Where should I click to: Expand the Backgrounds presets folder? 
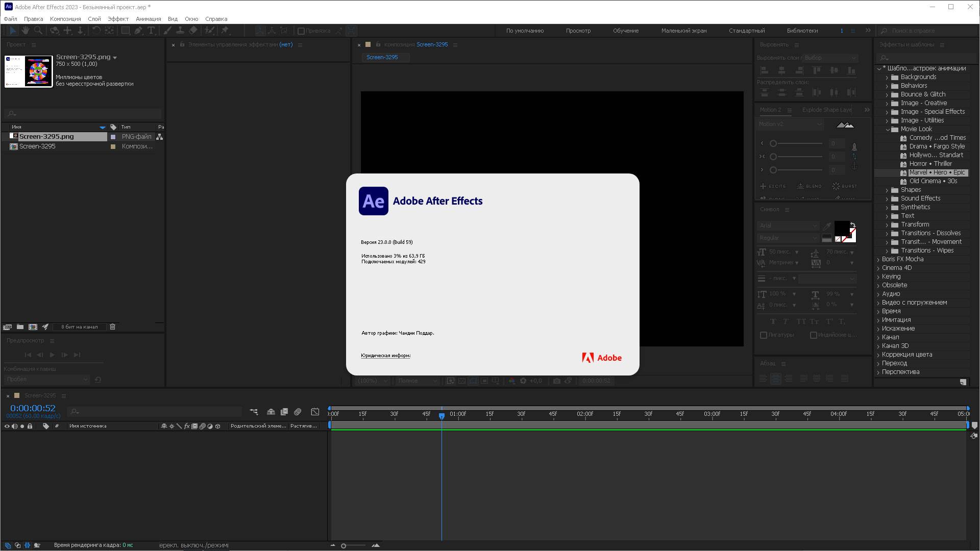coord(887,78)
